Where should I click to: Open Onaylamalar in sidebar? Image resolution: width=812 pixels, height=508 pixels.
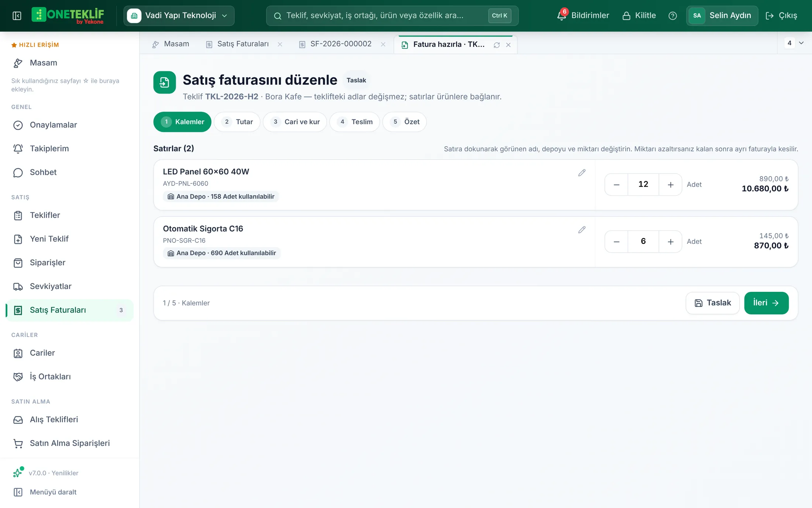point(69,125)
